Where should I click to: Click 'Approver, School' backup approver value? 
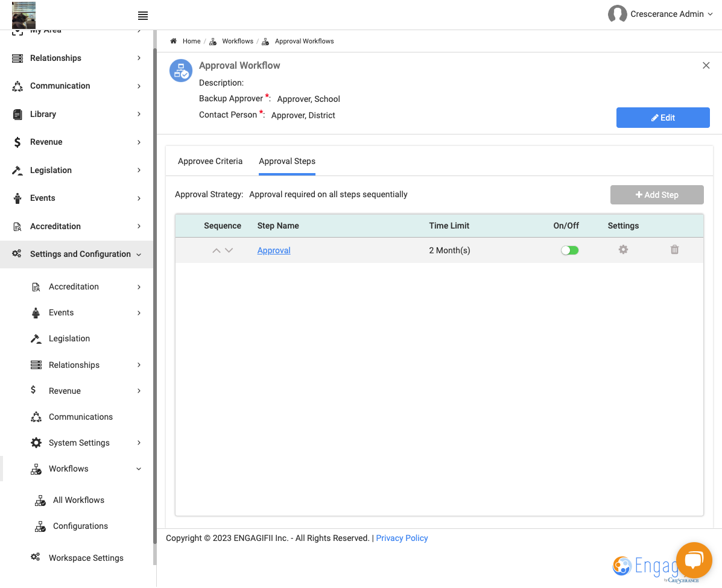click(x=308, y=99)
